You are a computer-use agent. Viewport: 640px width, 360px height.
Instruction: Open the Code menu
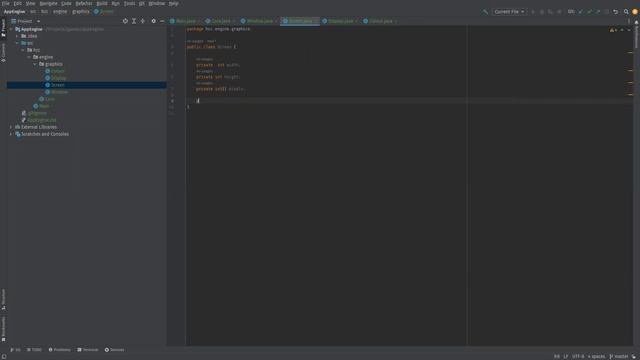(66, 3)
